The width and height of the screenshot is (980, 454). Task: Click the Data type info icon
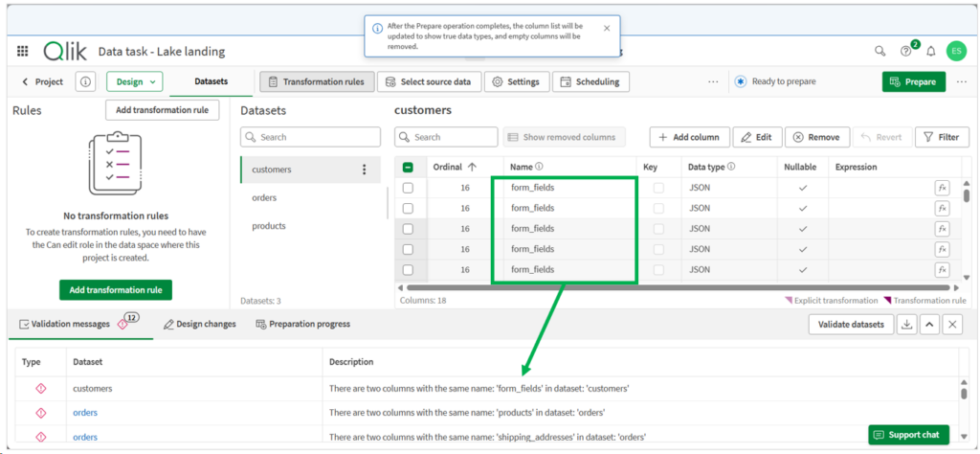pyautogui.click(x=731, y=167)
